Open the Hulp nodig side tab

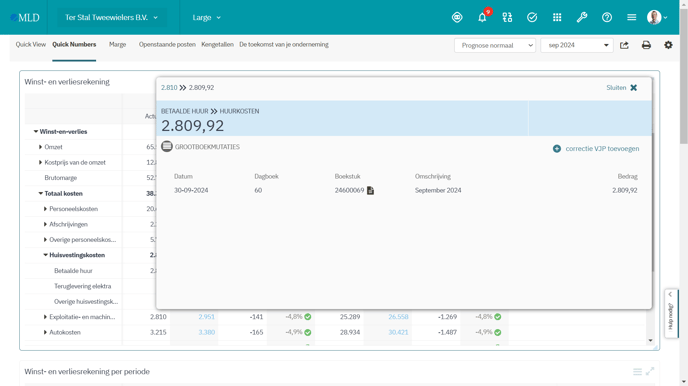click(x=671, y=313)
